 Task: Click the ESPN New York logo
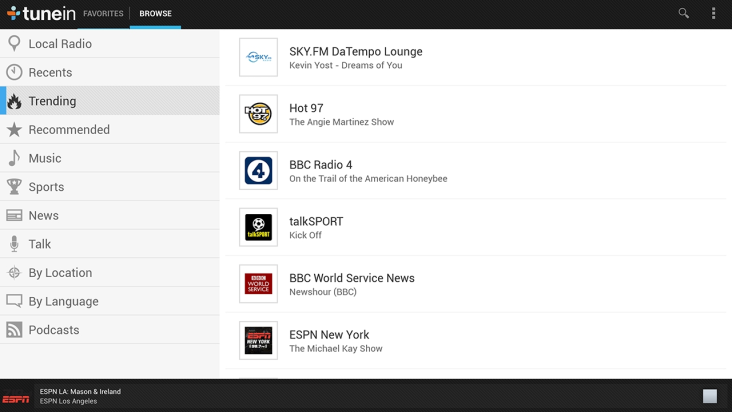[x=259, y=341]
